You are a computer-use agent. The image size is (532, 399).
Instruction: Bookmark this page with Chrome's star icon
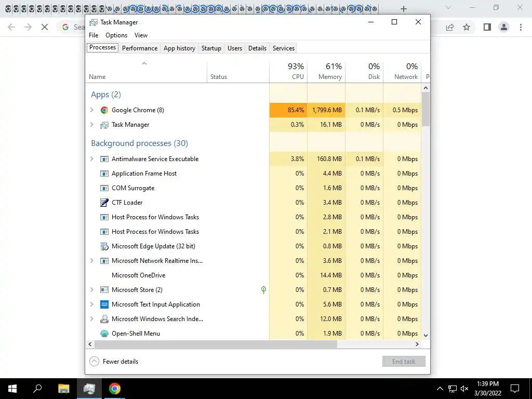pos(467,27)
